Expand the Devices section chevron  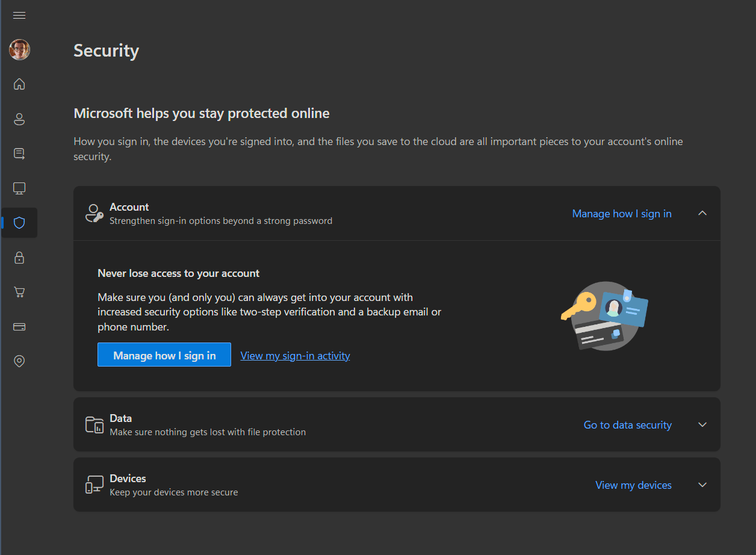pyautogui.click(x=702, y=485)
